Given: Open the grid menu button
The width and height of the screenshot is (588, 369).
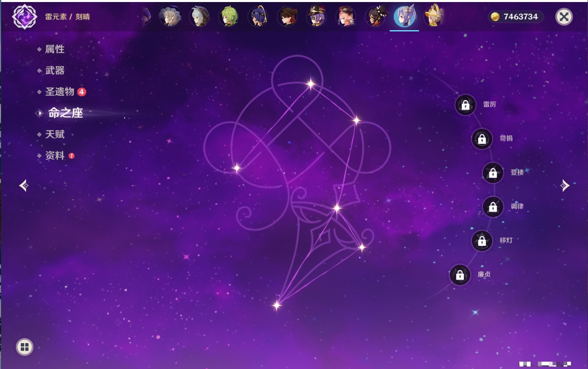Looking at the screenshot, I should [x=24, y=347].
